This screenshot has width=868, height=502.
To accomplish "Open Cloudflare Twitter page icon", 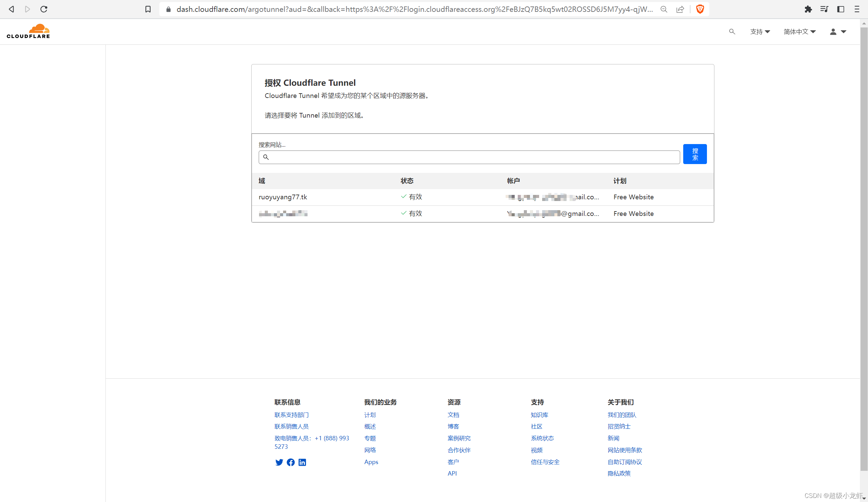I will 279,462.
